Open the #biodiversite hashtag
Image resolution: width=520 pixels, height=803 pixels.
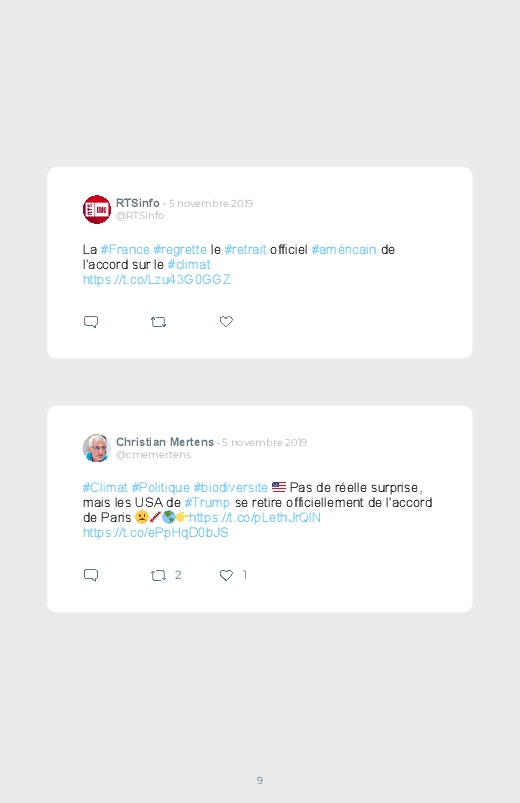coord(231,488)
